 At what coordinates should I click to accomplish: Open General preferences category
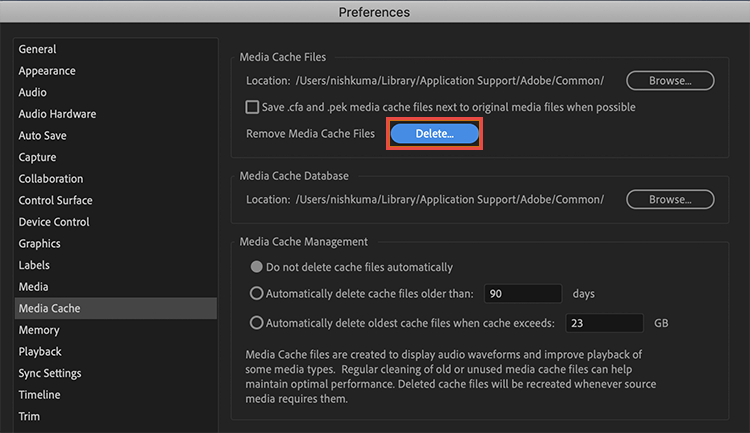click(x=38, y=49)
